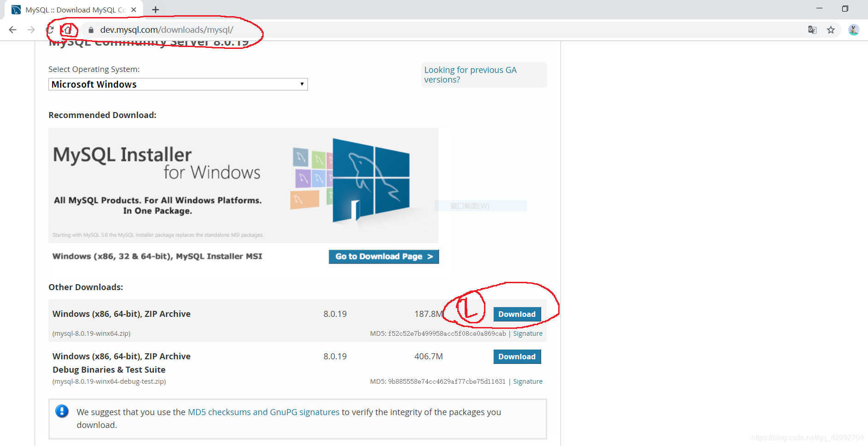
Task: Open a new tab with plus button
Action: (x=156, y=10)
